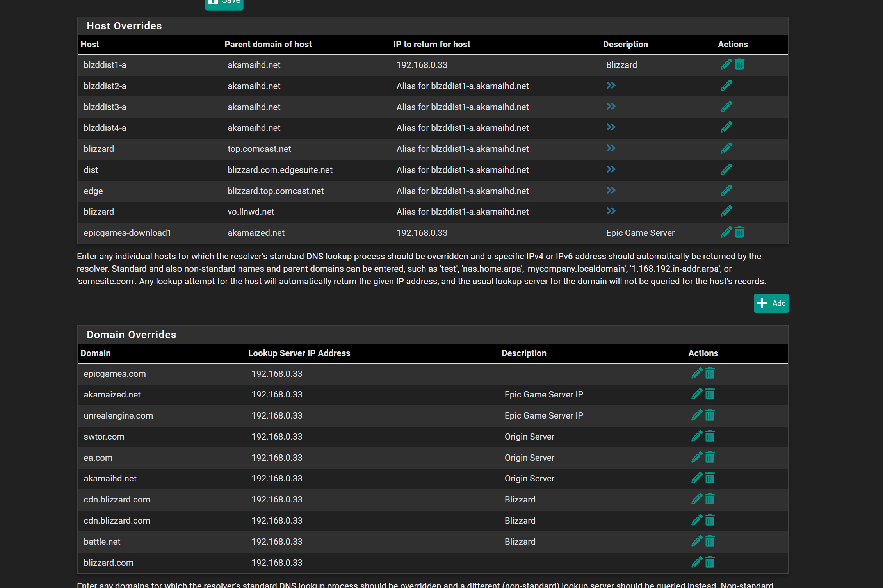Edit the epicgames.com domain override
Image resolution: width=883 pixels, height=588 pixels.
(696, 373)
